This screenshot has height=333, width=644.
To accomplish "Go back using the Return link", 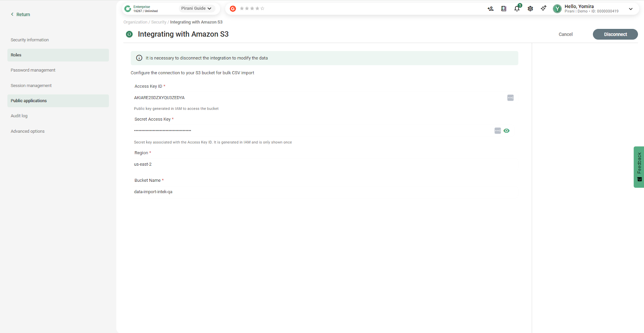I will pos(21,14).
